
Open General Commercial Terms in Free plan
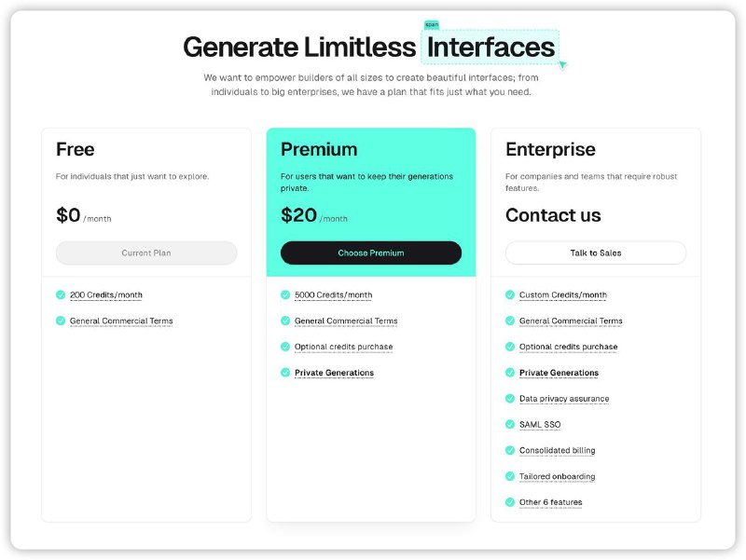coord(121,321)
